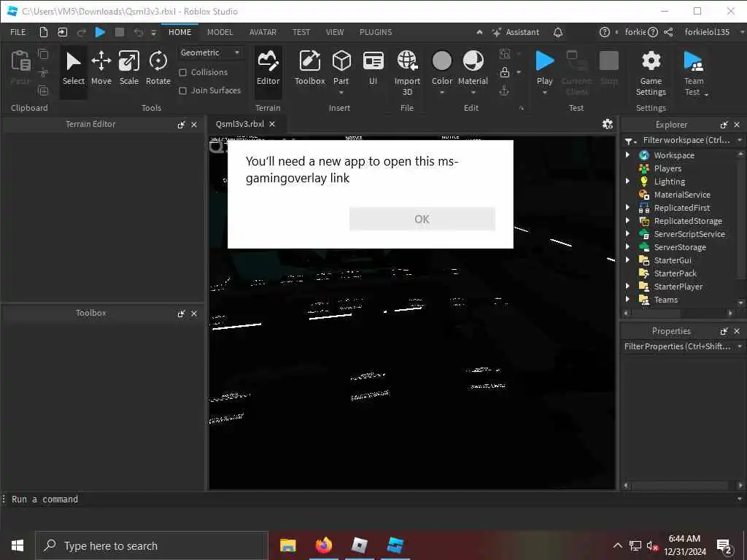Open the FILE menu
The height and width of the screenshot is (560, 747).
18,32
